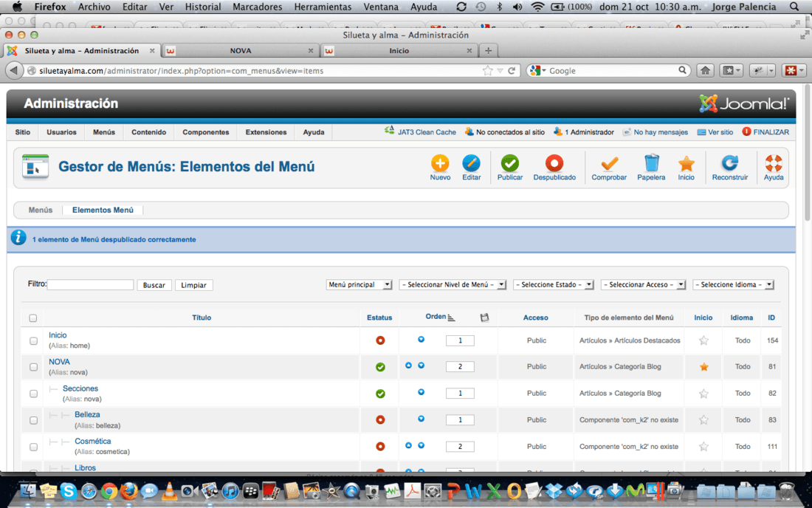The image size is (812, 508).
Task: Toggle published status of Belleza item
Action: coord(380,419)
